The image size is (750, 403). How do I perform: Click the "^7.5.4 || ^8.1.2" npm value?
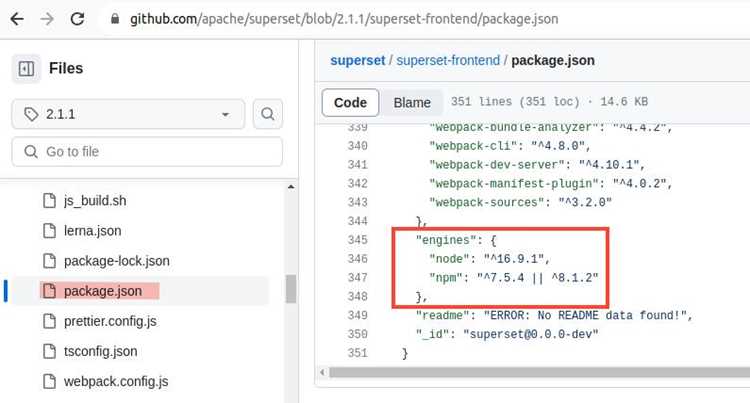pyautogui.click(x=538, y=278)
